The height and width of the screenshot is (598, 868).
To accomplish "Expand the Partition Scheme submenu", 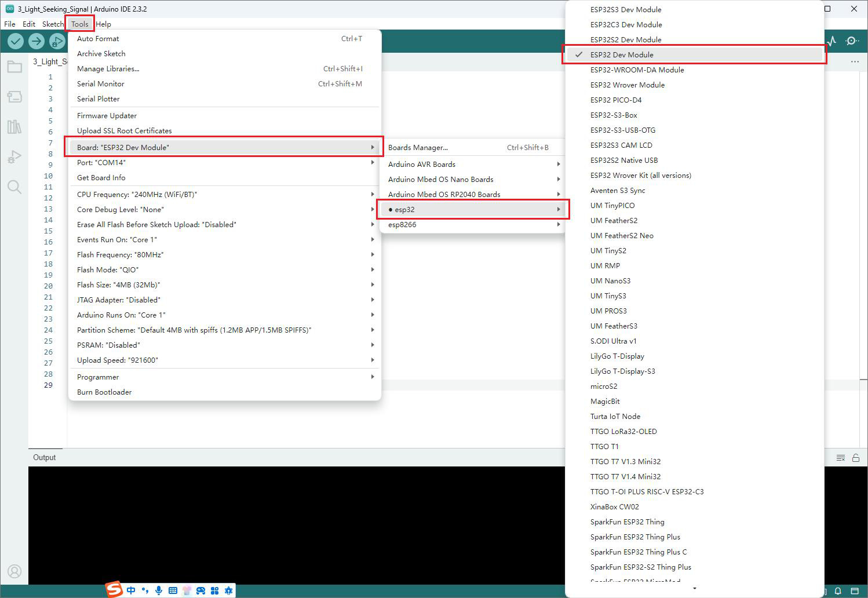I will tap(225, 330).
